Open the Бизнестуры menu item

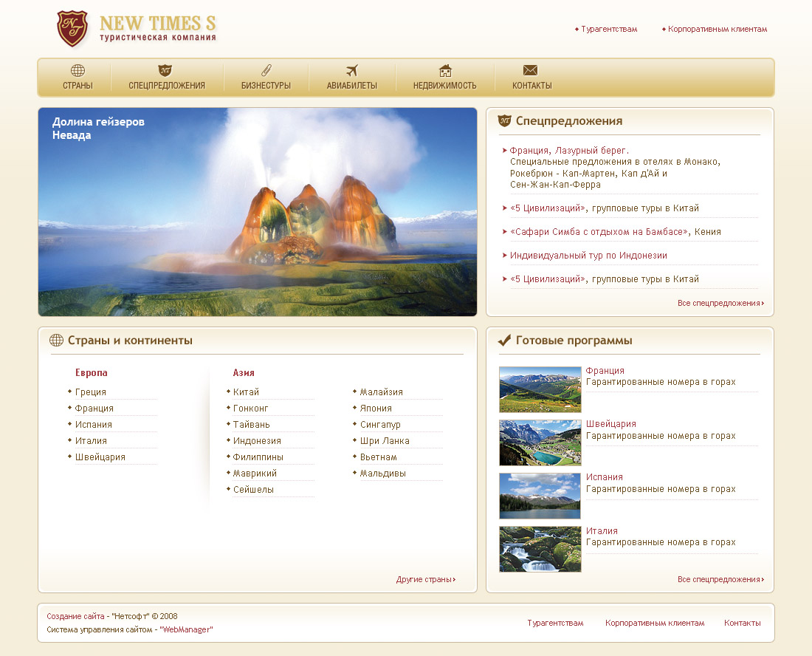click(266, 86)
